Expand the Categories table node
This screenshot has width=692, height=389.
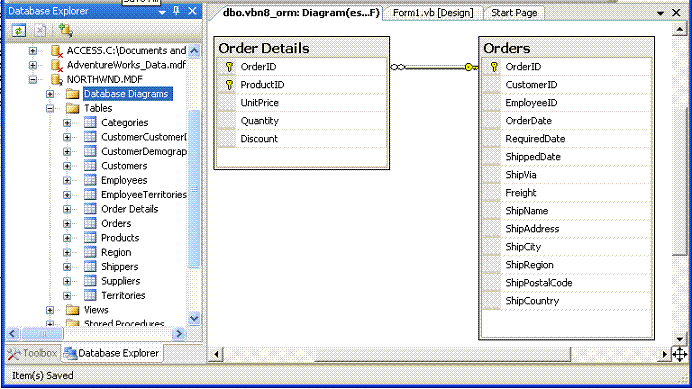pos(67,123)
